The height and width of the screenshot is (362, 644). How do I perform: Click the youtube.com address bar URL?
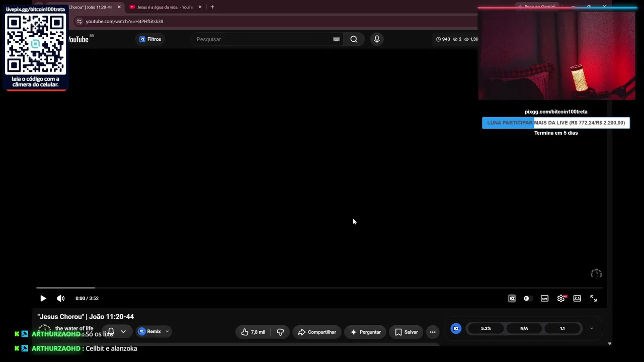(x=124, y=22)
